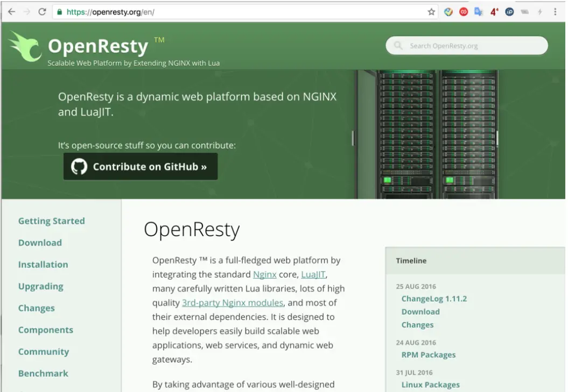This screenshot has height=392, width=568.
Task: Click the OpenResty title in the header
Action: tap(98, 46)
